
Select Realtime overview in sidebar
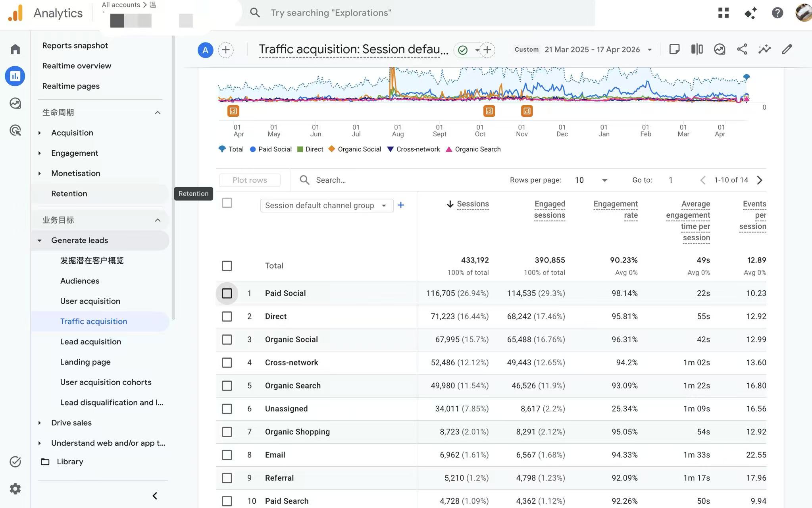coord(77,66)
